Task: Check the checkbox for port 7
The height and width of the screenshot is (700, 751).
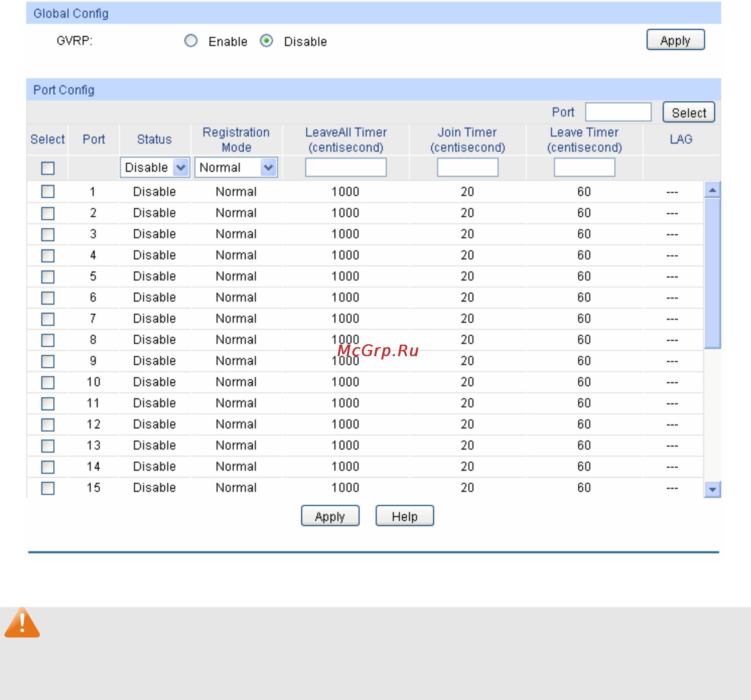Action: tap(48, 319)
